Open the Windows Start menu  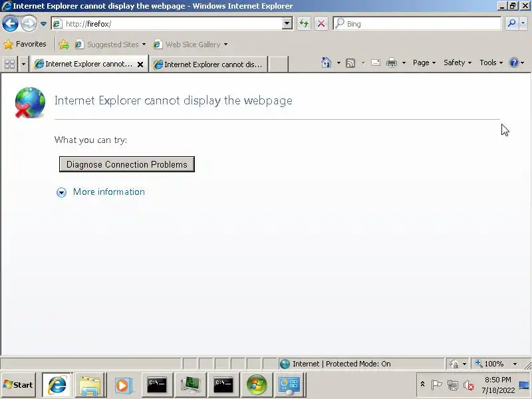pyautogui.click(x=18, y=385)
